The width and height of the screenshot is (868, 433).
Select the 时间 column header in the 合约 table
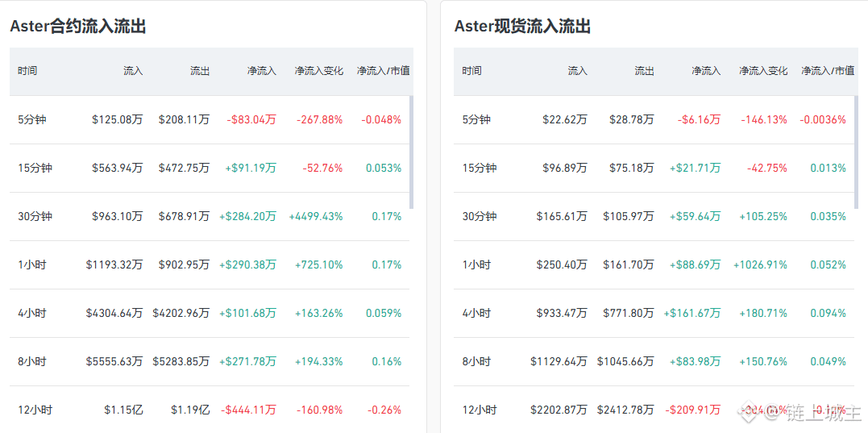click(27, 71)
